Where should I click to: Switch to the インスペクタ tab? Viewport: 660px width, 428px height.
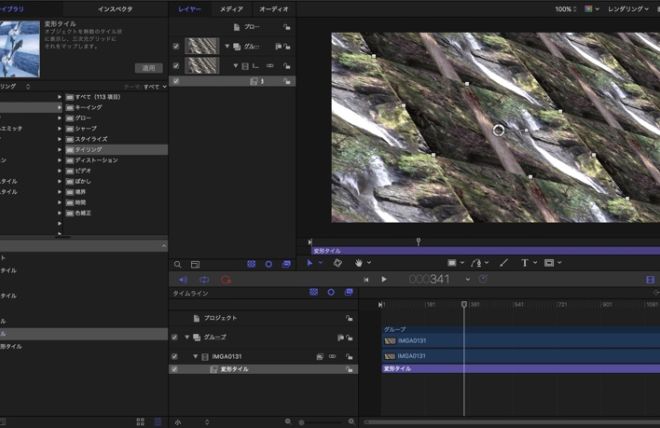click(x=115, y=8)
